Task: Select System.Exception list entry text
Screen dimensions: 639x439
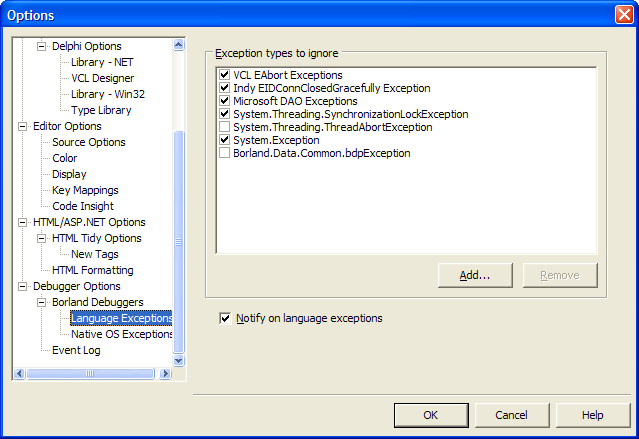Action: pos(276,140)
